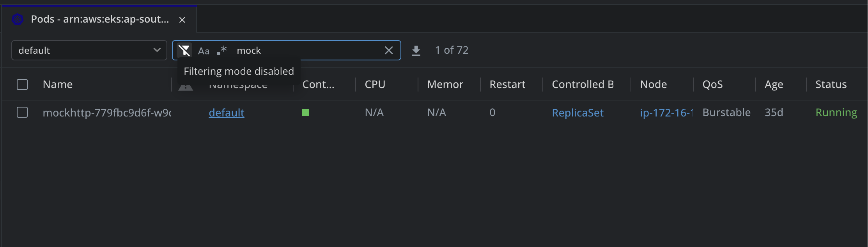Click the download pods list icon
Screen dimensions: 868x247
(416, 51)
